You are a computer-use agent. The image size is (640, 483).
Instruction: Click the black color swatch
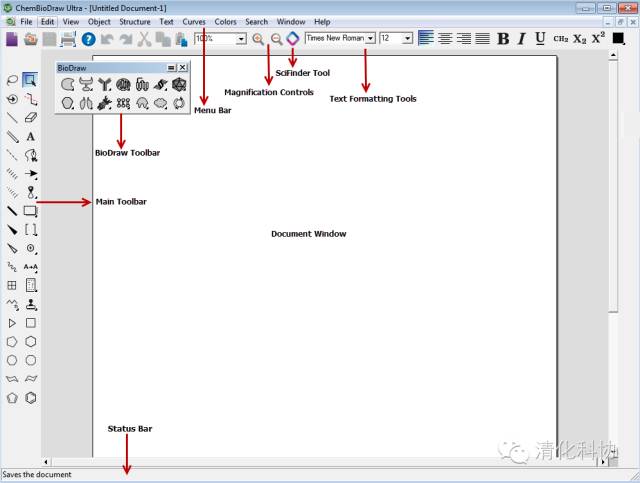(x=618, y=38)
